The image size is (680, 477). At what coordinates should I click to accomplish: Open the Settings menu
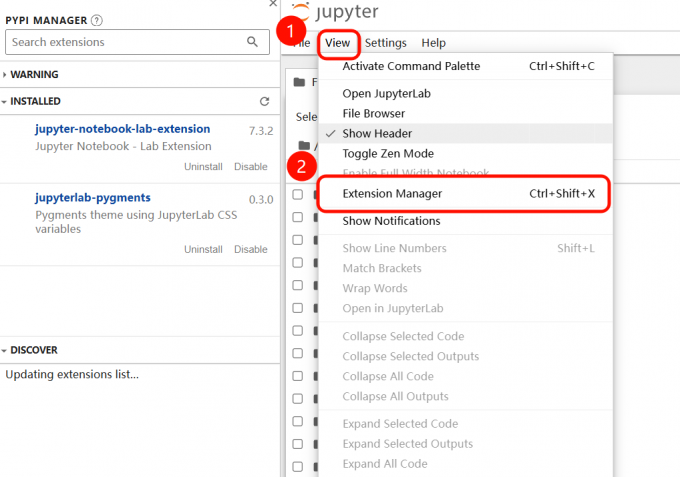pyautogui.click(x=386, y=43)
